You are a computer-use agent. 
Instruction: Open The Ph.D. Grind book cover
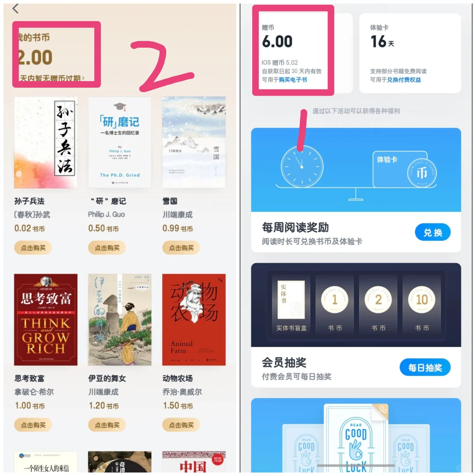[119, 142]
